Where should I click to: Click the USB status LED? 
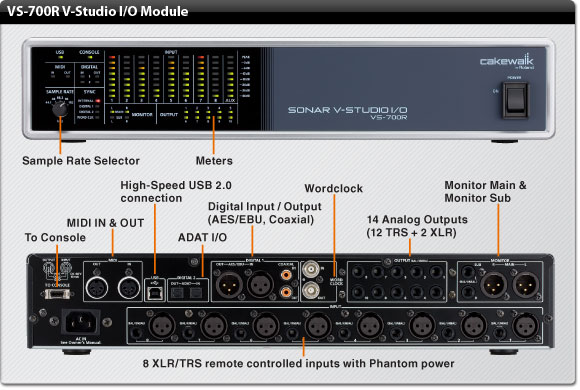tap(60, 58)
